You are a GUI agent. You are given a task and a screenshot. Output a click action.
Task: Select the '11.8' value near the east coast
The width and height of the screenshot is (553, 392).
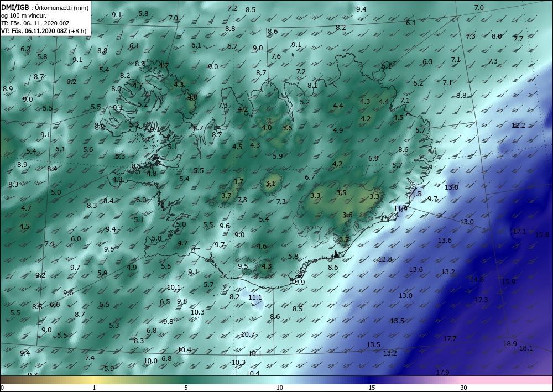415,194
